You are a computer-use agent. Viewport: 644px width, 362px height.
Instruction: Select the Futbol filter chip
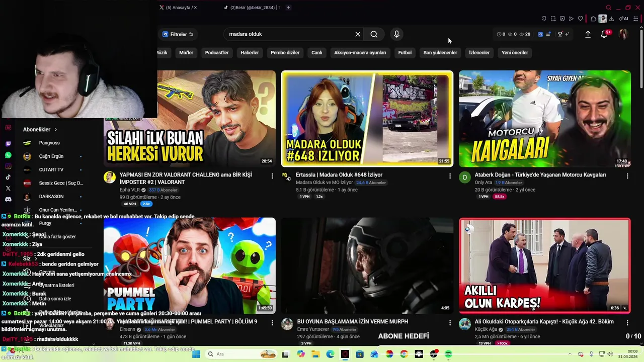pos(405,53)
